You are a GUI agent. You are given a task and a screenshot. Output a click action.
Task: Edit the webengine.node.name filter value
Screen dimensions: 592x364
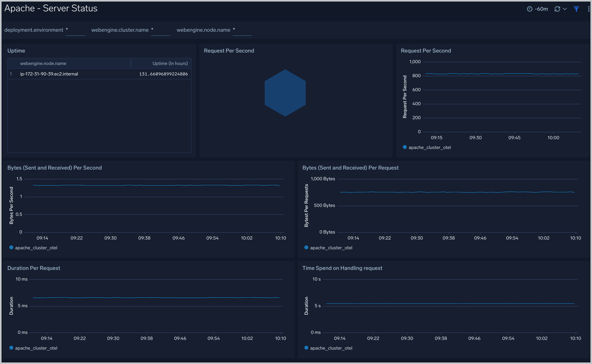tap(242, 30)
